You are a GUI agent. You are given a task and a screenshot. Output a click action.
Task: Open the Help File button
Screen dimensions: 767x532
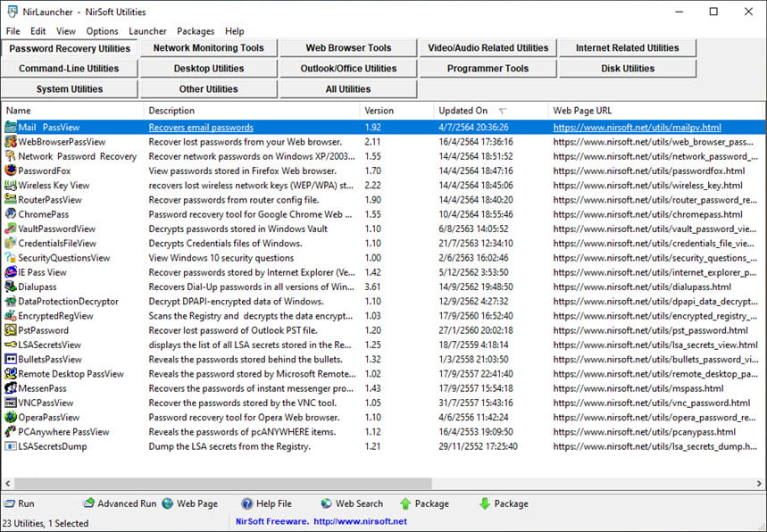coord(267,503)
